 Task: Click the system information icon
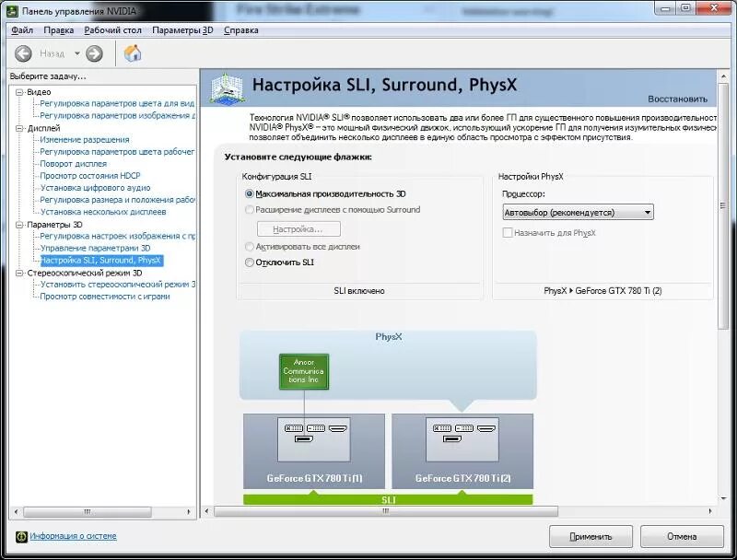tap(21, 536)
